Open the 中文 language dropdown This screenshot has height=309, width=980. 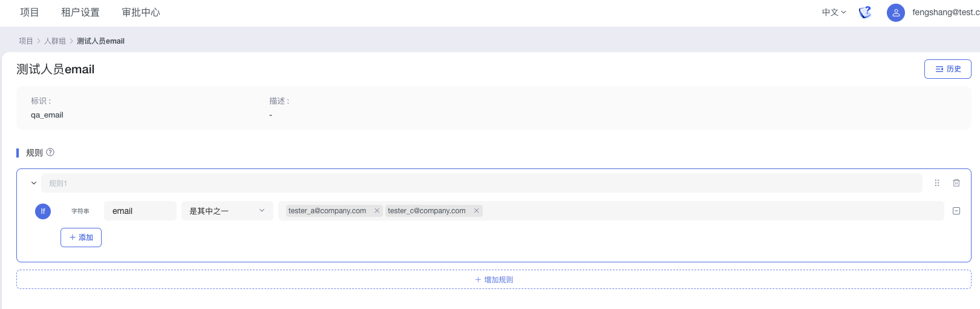click(834, 12)
